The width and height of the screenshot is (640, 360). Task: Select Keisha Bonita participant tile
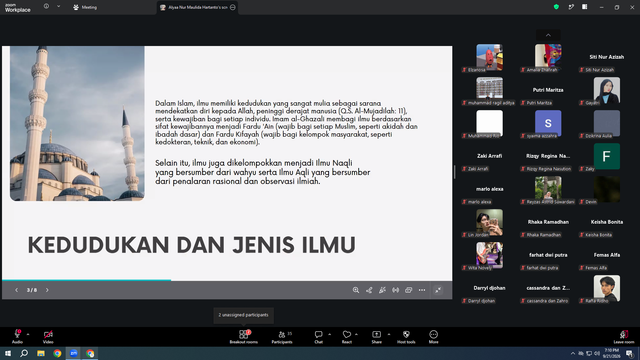[x=607, y=223]
